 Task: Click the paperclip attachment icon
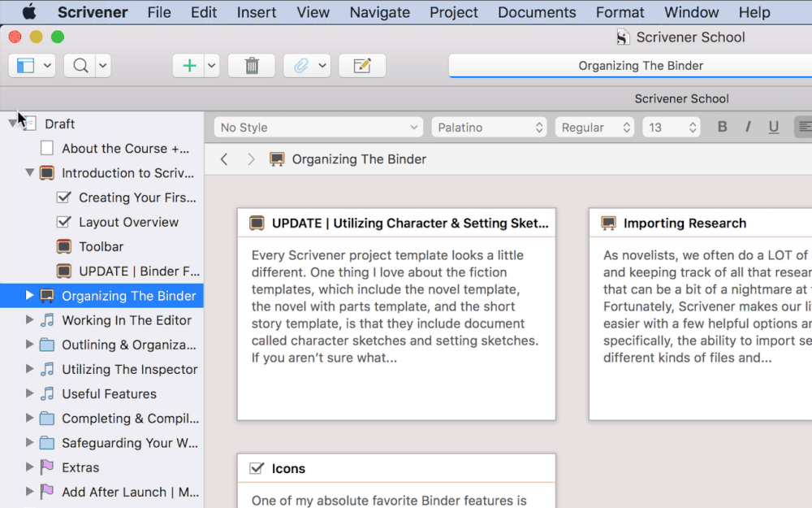click(300, 66)
